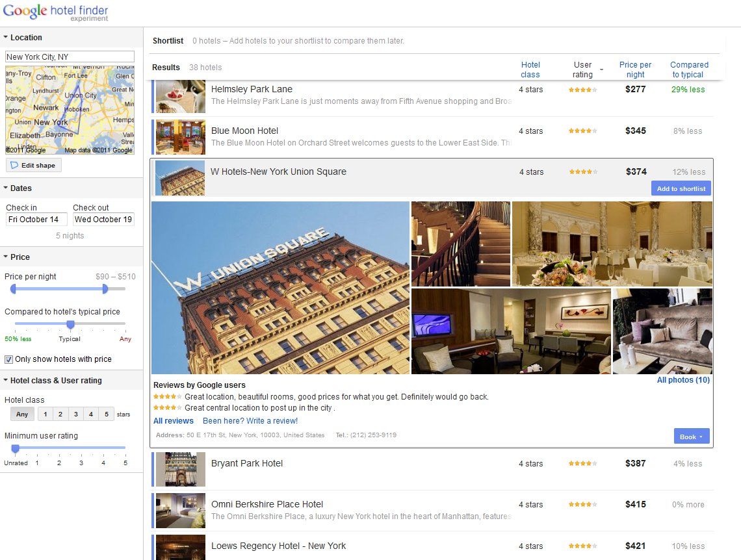This screenshot has height=560, width=741.
Task: Open the Book dropdown button
Action: point(691,437)
